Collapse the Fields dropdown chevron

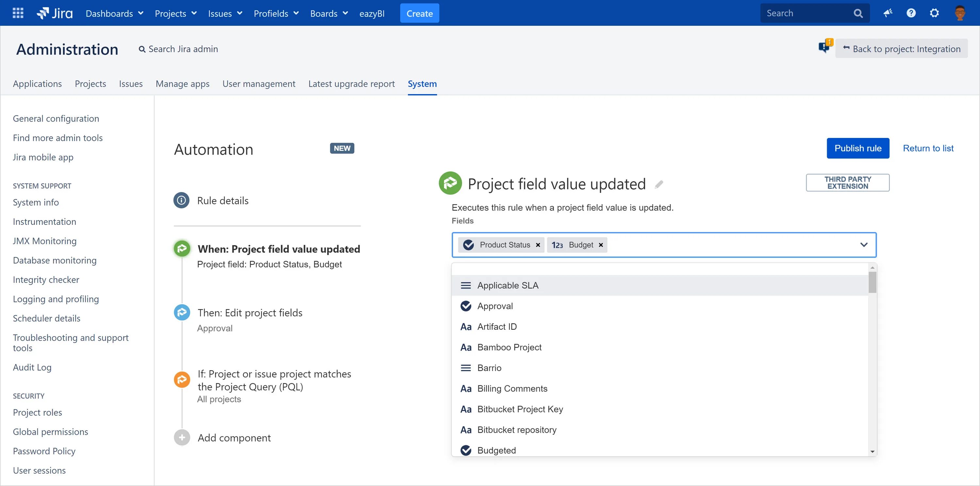point(864,245)
